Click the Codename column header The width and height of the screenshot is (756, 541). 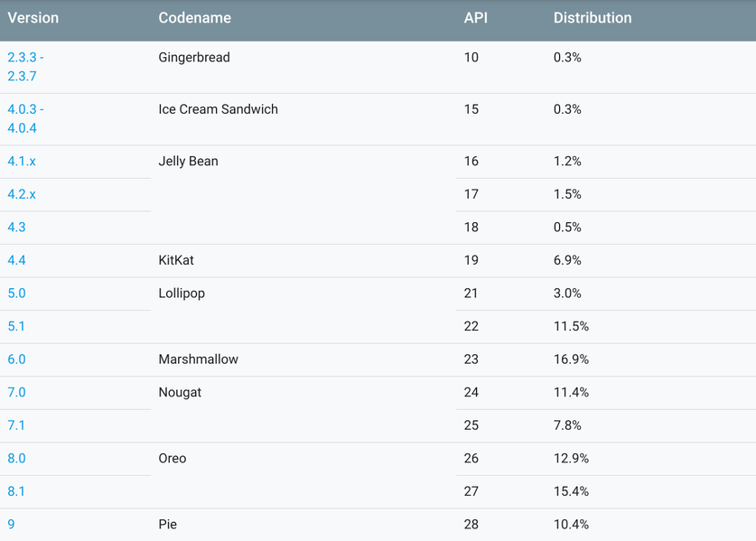194,18
